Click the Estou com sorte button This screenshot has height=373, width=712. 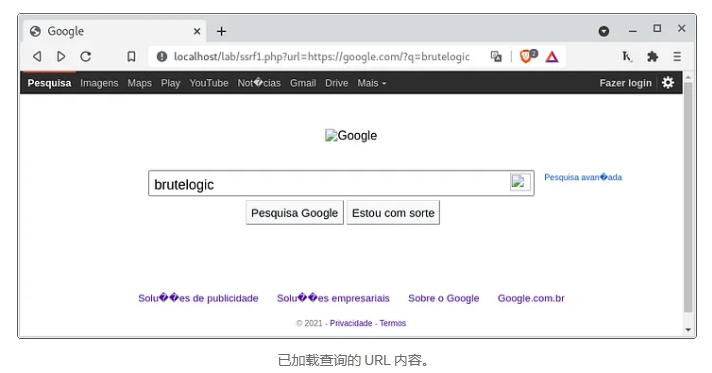[393, 213]
